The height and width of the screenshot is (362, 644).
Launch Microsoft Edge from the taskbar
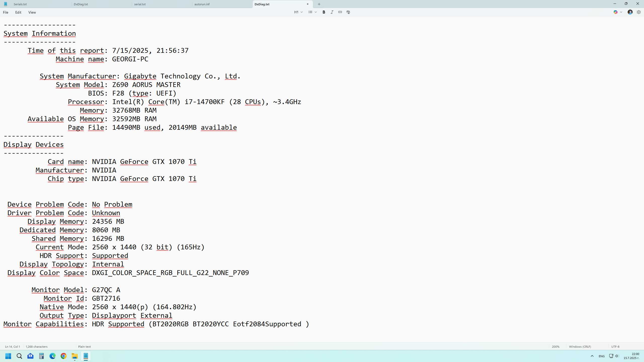tap(53, 356)
